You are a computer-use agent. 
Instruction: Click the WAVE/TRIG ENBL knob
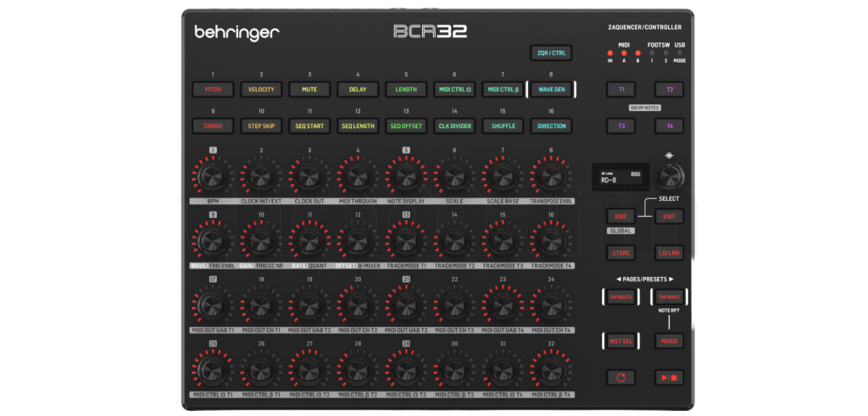[213, 241]
